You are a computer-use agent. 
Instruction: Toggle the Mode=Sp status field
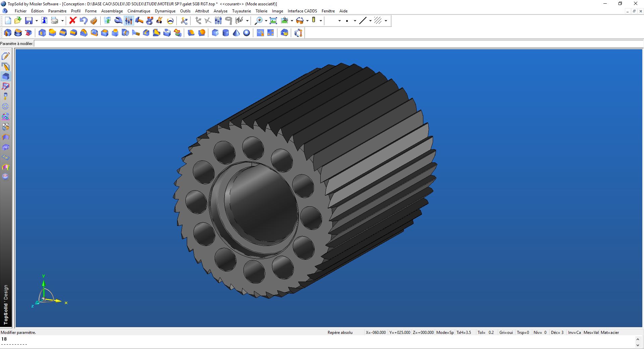(x=445, y=333)
